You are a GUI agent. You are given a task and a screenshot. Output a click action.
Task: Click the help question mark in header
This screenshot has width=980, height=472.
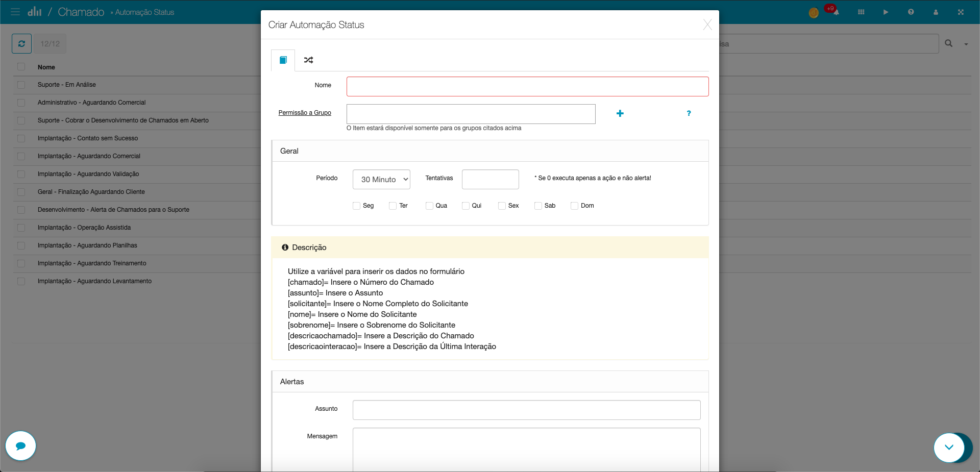pyautogui.click(x=911, y=12)
